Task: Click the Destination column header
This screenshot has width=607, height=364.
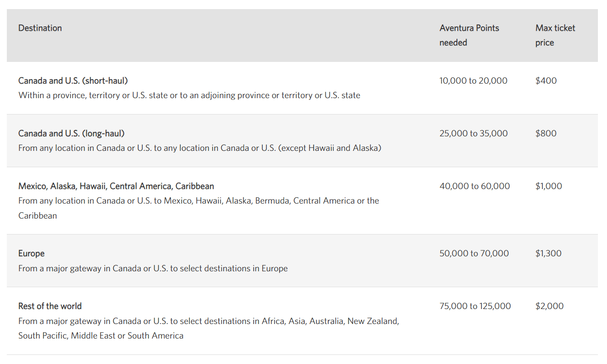Action: coord(40,28)
